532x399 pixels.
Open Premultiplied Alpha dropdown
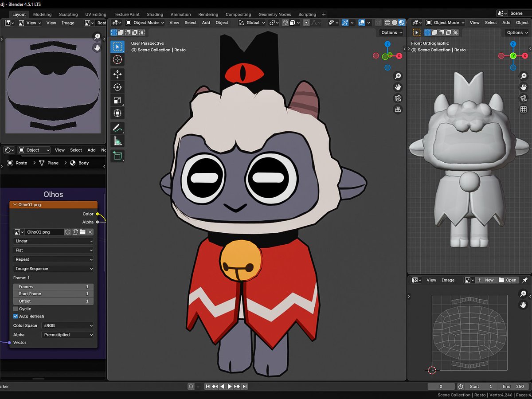(68, 335)
